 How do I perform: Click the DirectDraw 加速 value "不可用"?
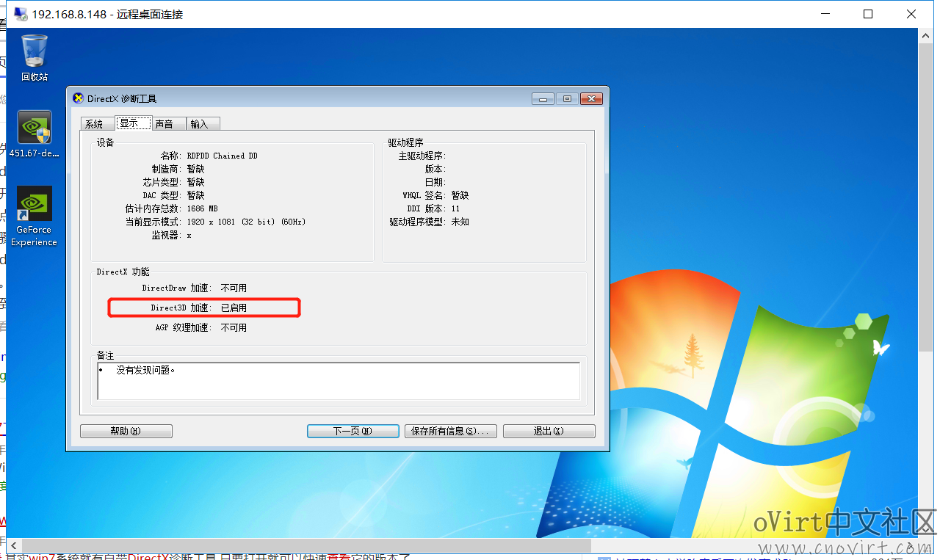[x=234, y=288]
